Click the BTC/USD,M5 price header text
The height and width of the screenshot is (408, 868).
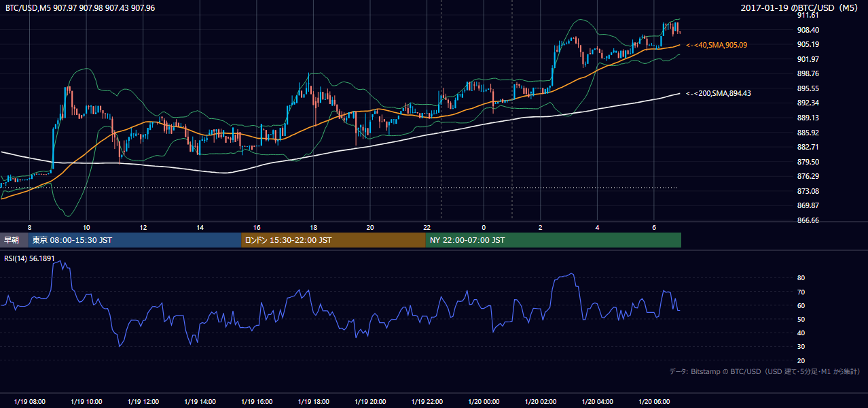pyautogui.click(x=80, y=7)
